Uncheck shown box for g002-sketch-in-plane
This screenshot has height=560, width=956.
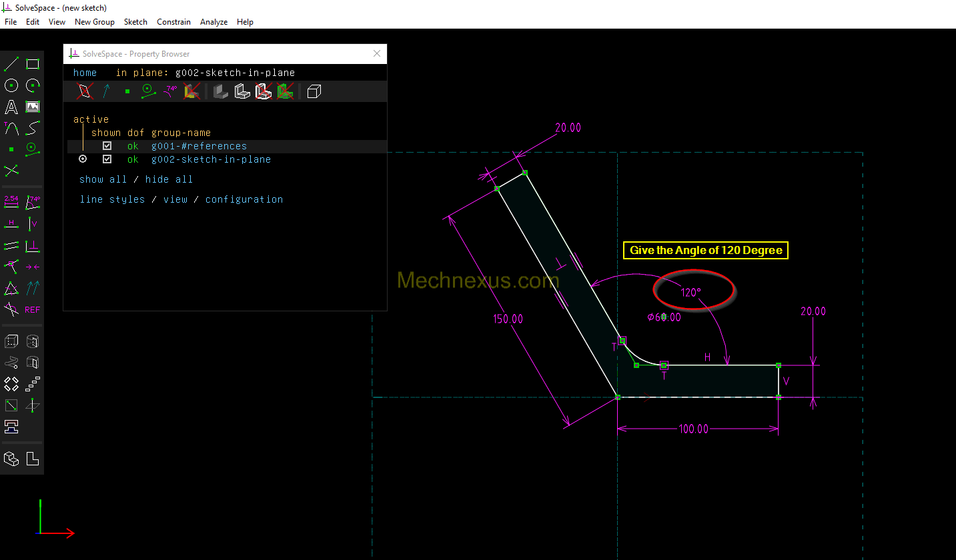click(x=107, y=159)
